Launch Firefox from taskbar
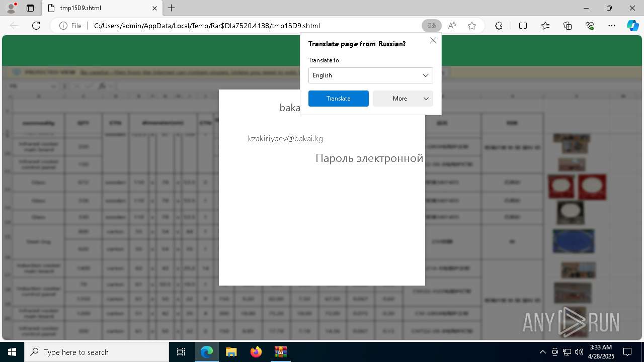644x362 pixels. pos(256,352)
